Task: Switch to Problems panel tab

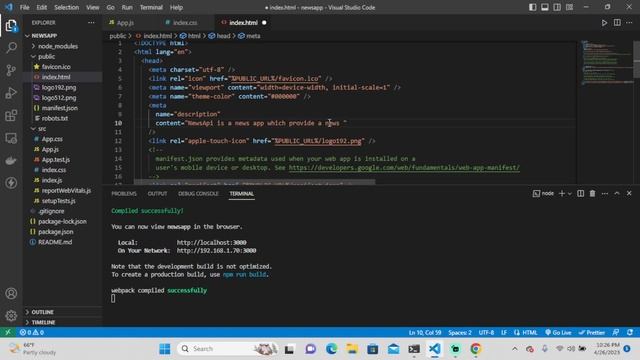Action: pos(124,193)
